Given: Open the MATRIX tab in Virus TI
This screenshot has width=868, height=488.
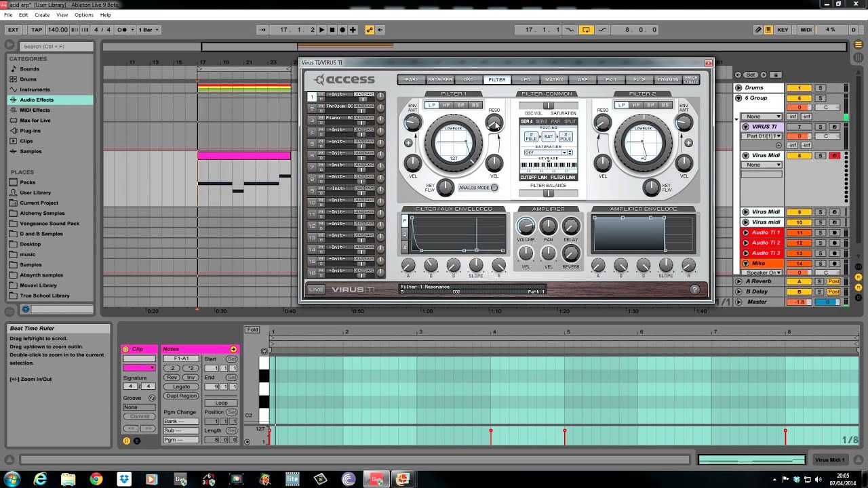Looking at the screenshot, I should pos(554,80).
